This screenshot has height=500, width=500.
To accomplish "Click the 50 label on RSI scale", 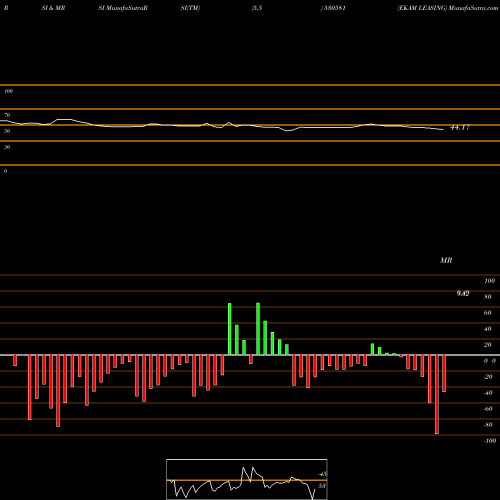I will click(7, 131).
